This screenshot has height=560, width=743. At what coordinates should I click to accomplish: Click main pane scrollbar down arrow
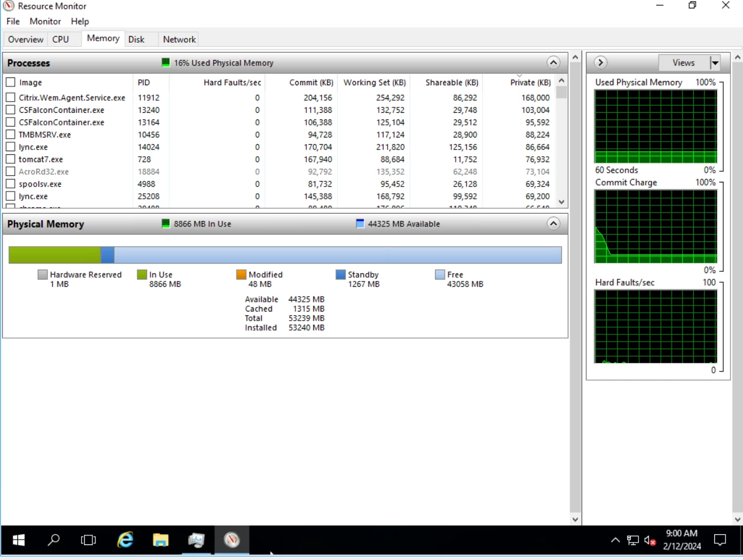[x=576, y=519]
